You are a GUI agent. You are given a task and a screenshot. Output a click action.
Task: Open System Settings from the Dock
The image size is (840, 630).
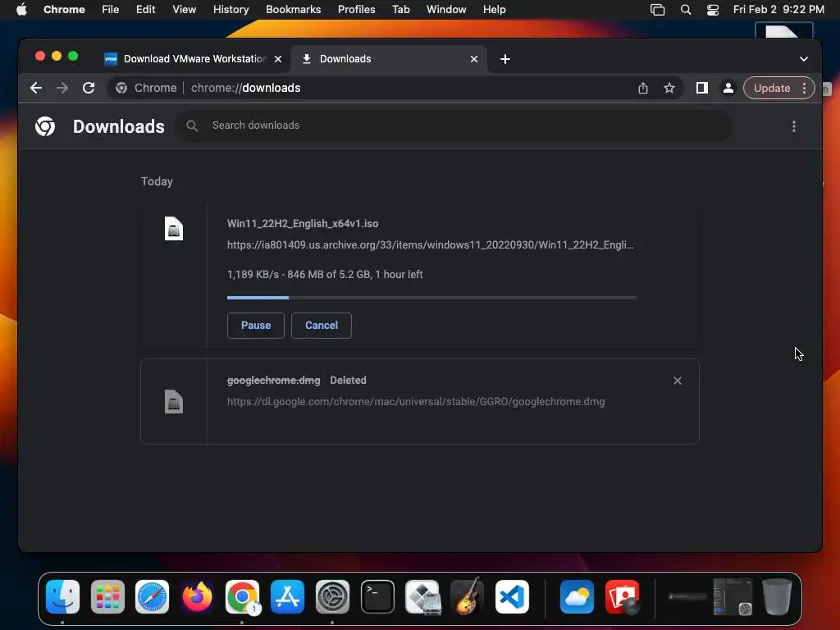point(332,597)
